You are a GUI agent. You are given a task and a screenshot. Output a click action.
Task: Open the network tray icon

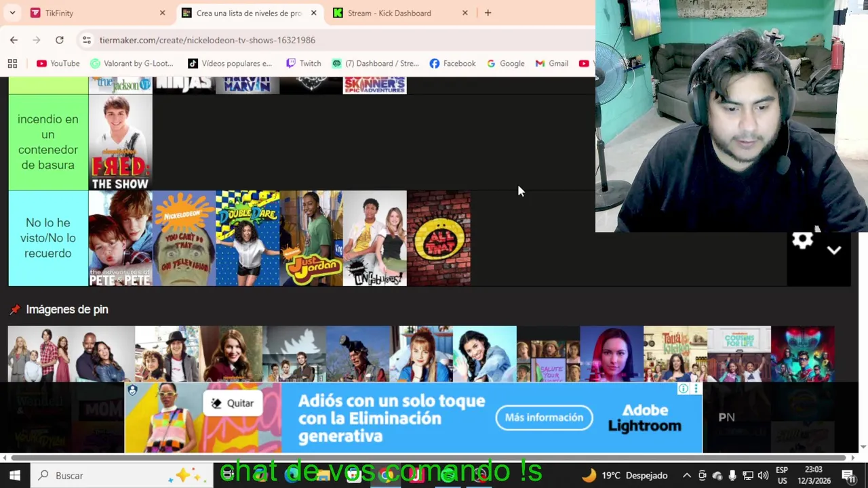point(748,476)
